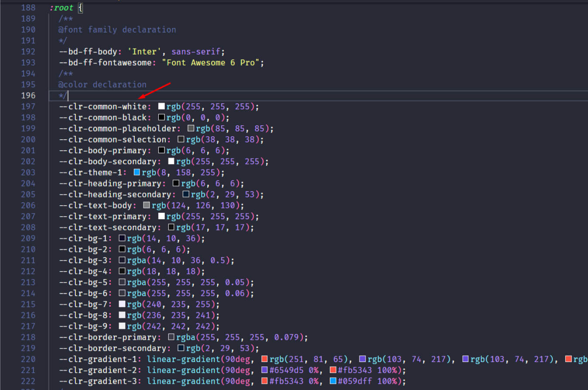588x390 pixels.
Task: Click the --clr-common-black color swatch
Action: [161, 117]
